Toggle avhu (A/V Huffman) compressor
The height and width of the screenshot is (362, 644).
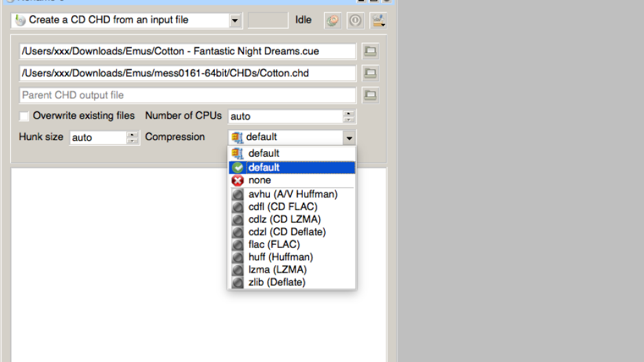point(292,194)
